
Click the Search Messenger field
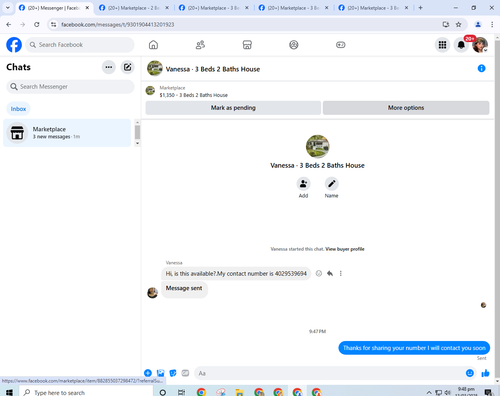pyautogui.click(x=70, y=87)
